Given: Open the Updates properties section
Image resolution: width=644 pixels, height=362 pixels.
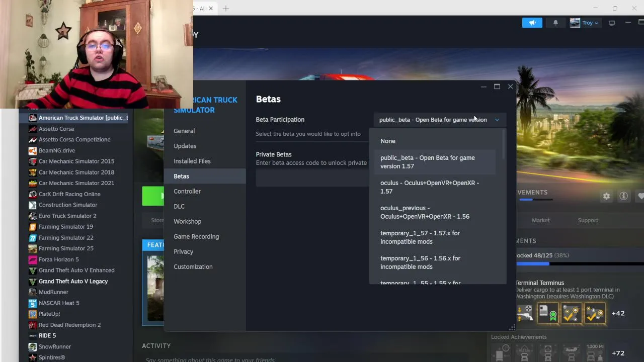Looking at the screenshot, I should click(205, 146).
